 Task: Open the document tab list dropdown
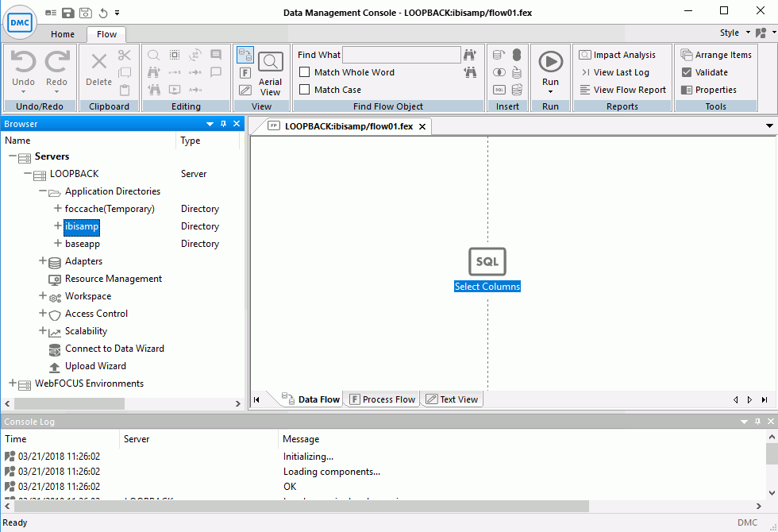[769, 126]
